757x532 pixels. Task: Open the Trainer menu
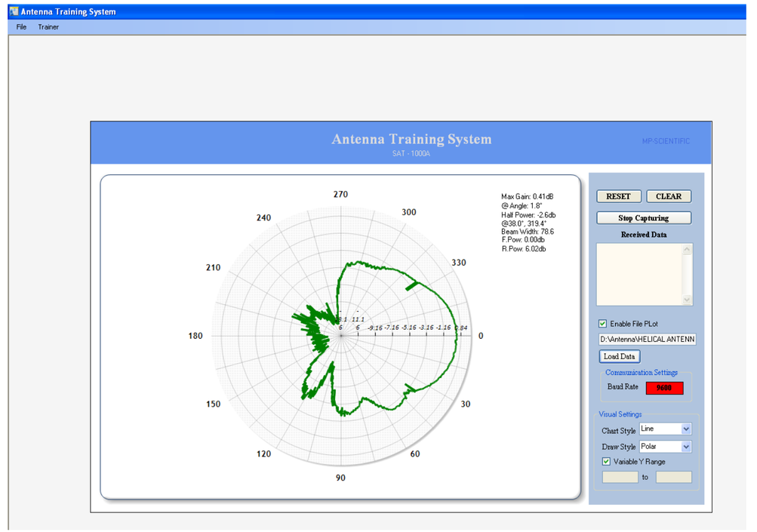(48, 27)
